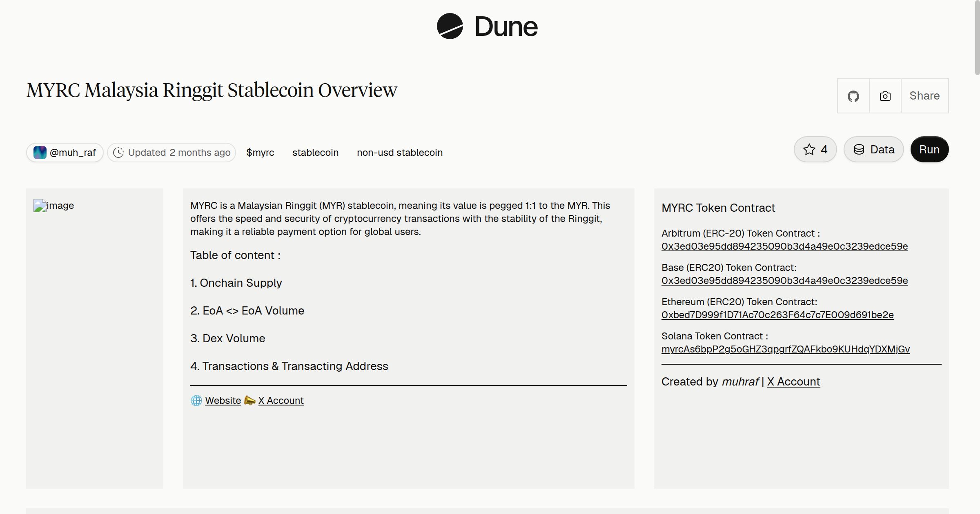Click '1. Onchain Supply' text
Image resolution: width=980 pixels, height=514 pixels.
236,283
